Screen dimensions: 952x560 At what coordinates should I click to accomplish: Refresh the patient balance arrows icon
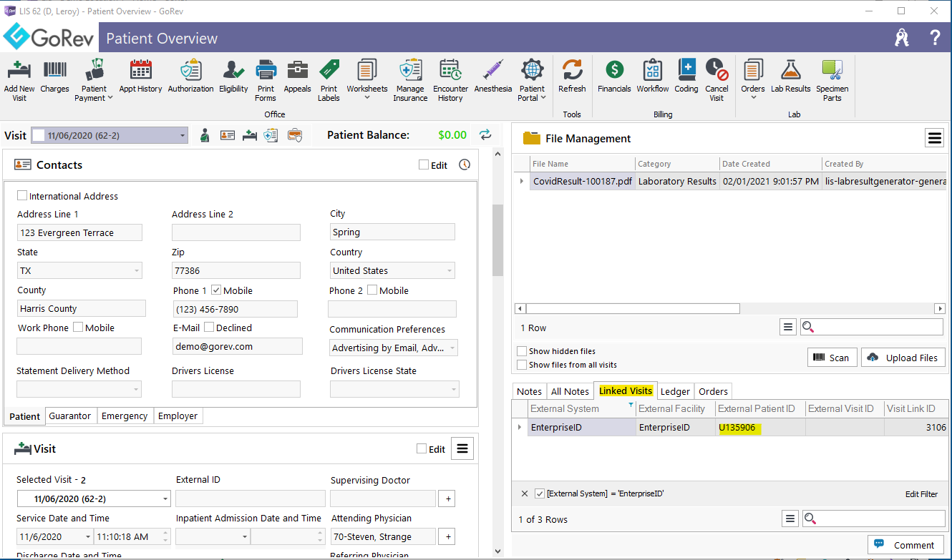[x=485, y=134]
